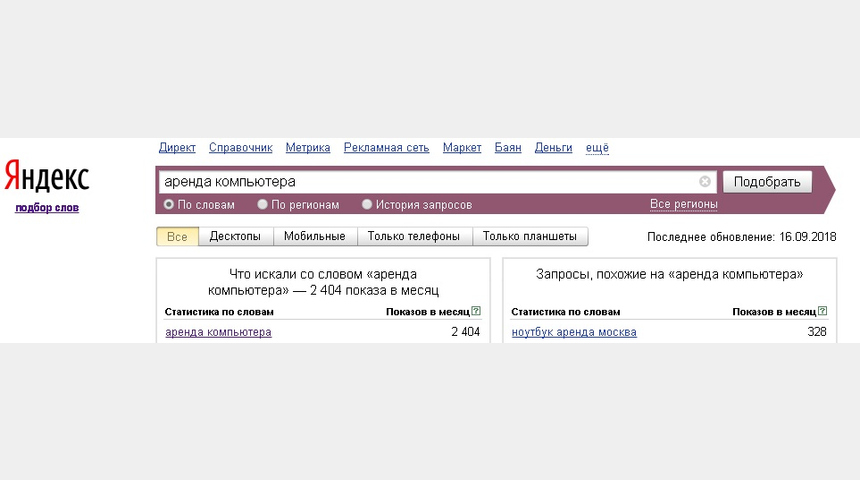Image resolution: width=860 pixels, height=480 pixels.
Task: Select the 'История запросов' radio button
Action: pyautogui.click(x=367, y=205)
